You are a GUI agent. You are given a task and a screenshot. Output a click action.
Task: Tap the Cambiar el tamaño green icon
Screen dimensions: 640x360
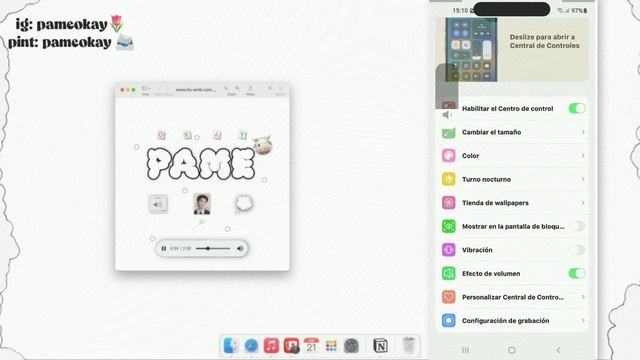click(x=449, y=132)
